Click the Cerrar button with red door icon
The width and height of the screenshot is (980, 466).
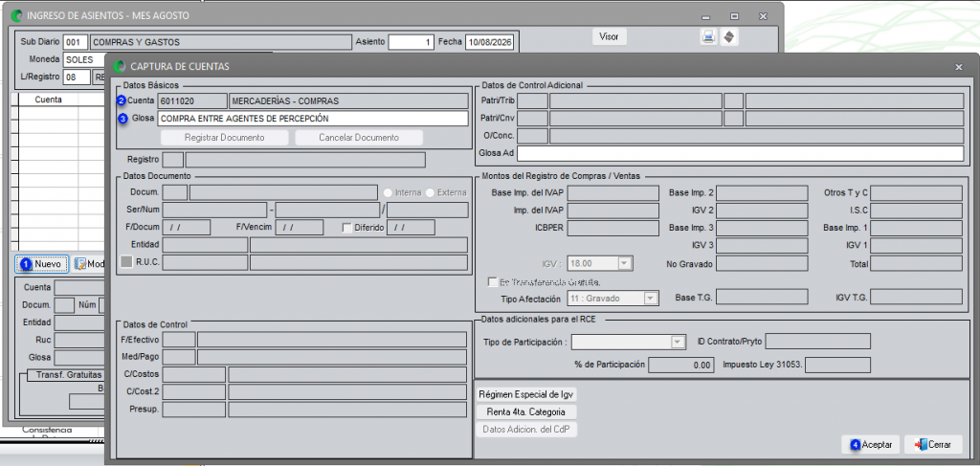click(x=933, y=445)
